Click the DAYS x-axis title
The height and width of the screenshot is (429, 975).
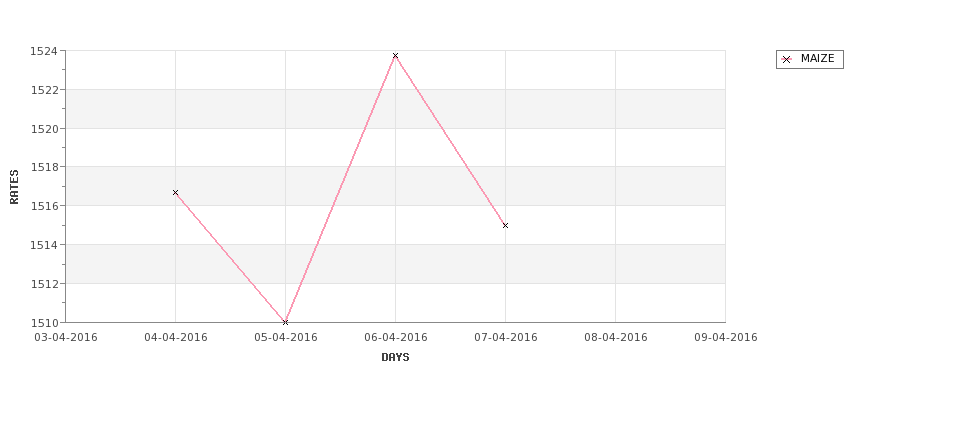coord(395,357)
